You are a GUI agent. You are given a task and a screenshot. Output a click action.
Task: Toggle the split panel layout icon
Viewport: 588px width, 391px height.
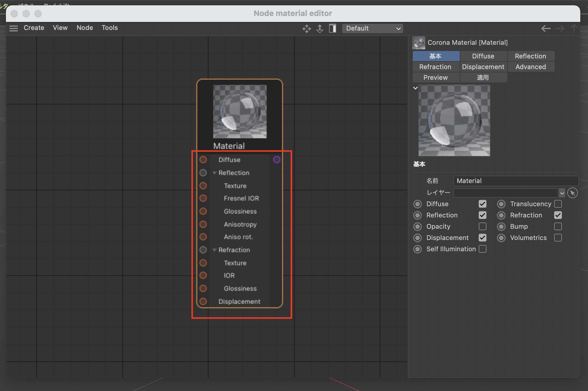point(333,28)
